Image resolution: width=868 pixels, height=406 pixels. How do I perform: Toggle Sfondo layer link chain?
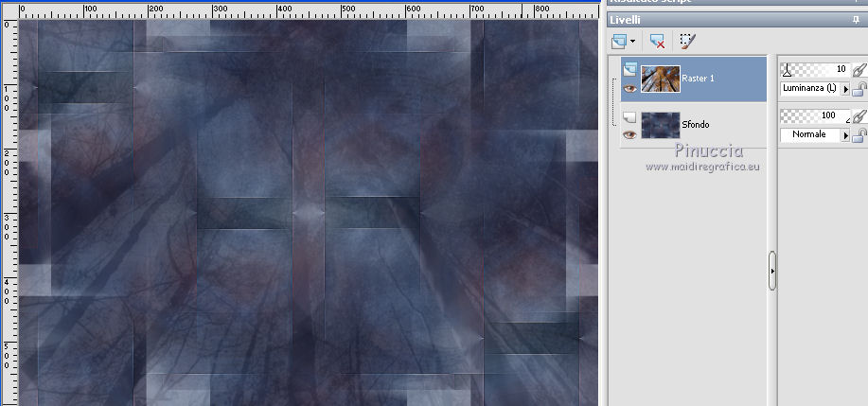click(x=859, y=116)
